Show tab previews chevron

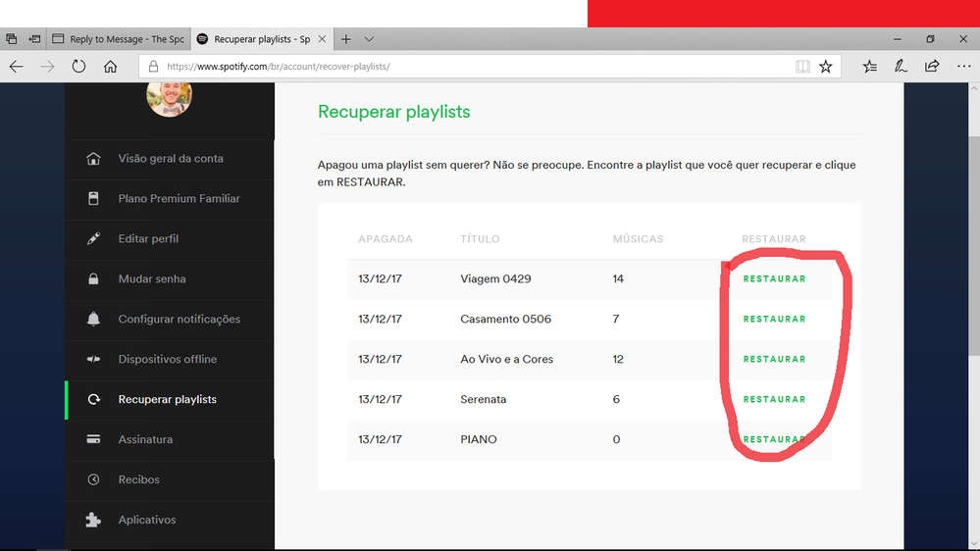point(369,39)
